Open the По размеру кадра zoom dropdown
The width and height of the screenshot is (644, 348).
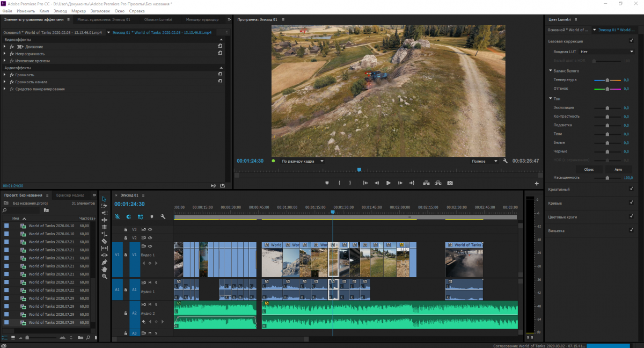click(303, 161)
